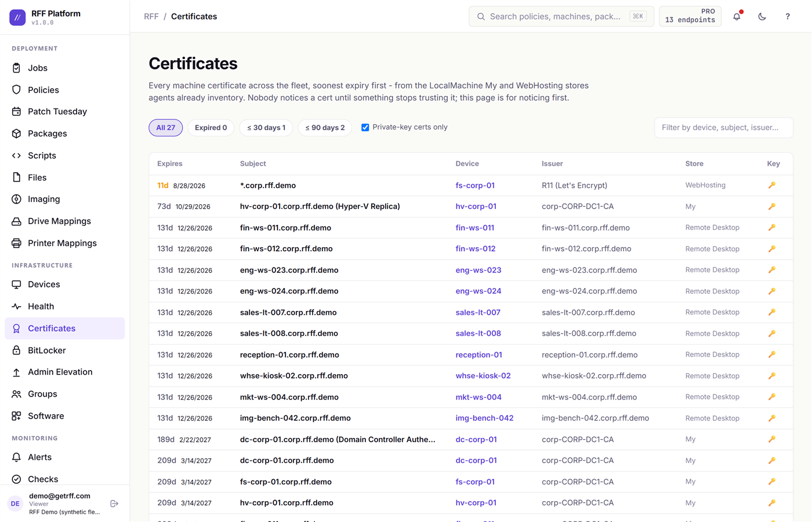Viewport: 812px width, 522px height.
Task: Open the fin-ws-011 device link
Action: [475, 228]
